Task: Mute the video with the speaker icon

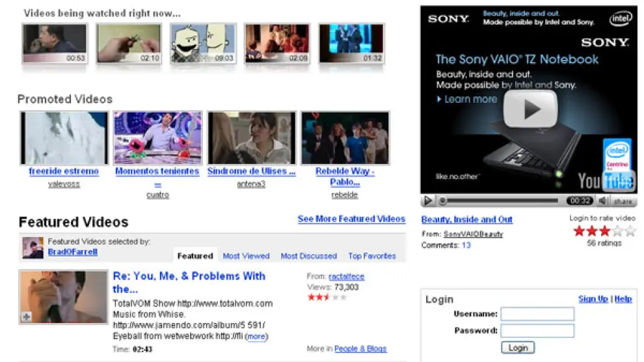Action: [603, 201]
